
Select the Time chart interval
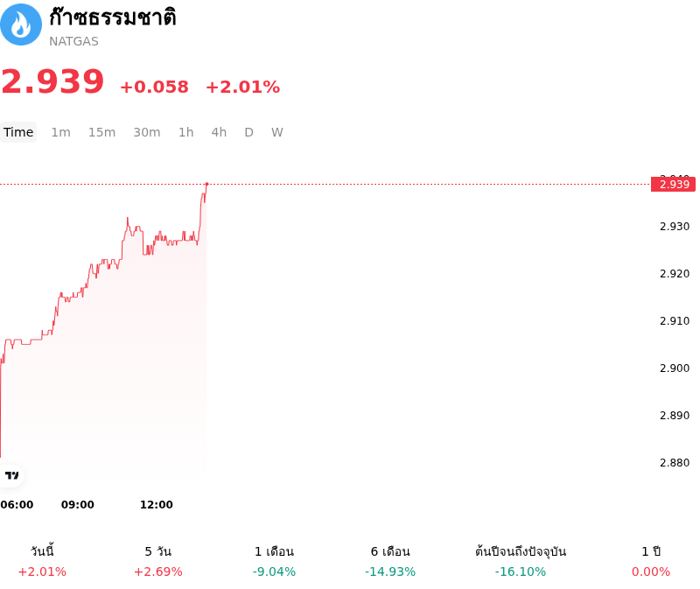(x=18, y=132)
